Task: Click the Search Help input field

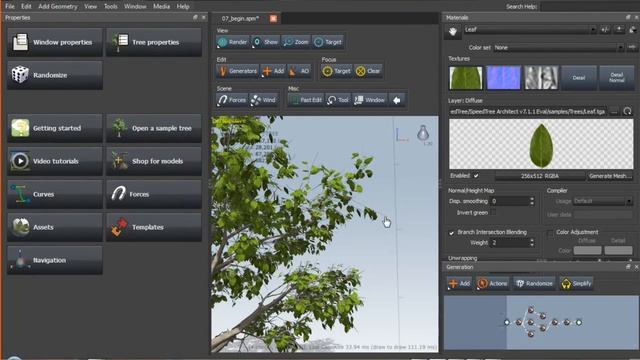Action: [x=589, y=7]
